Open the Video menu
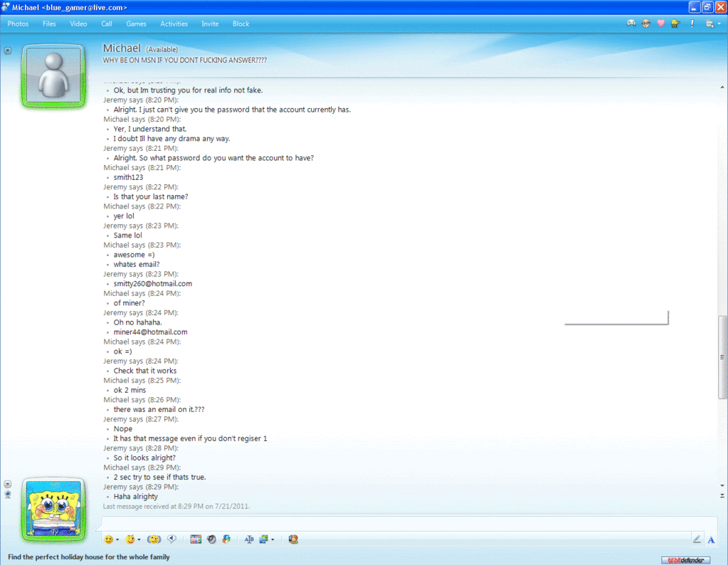The width and height of the screenshot is (728, 565). pos(78,23)
